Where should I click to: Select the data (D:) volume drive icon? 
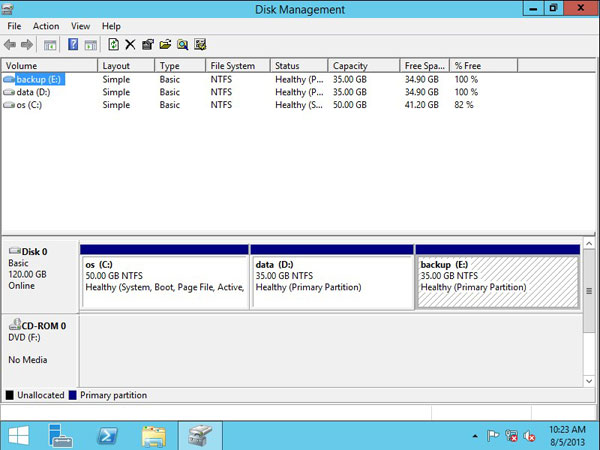pos(9,92)
